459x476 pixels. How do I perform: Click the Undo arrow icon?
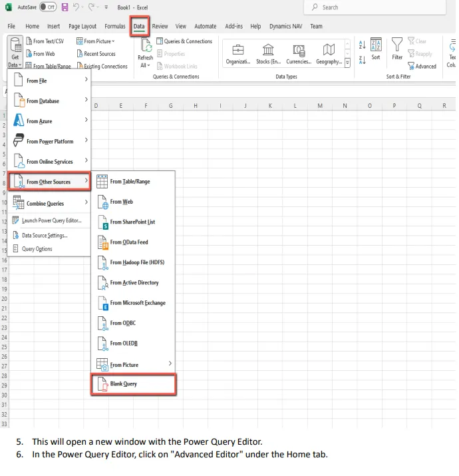click(x=76, y=7)
